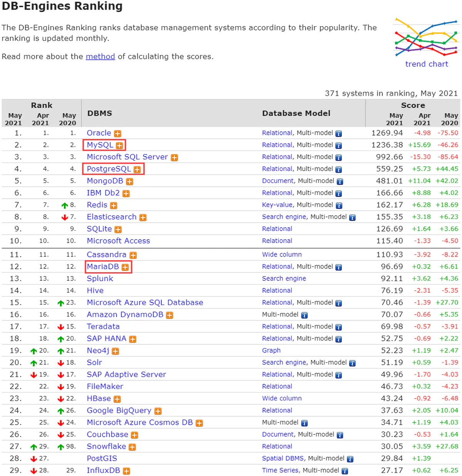
Task: Click the plus icon next to Couchbase
Action: tap(134, 435)
